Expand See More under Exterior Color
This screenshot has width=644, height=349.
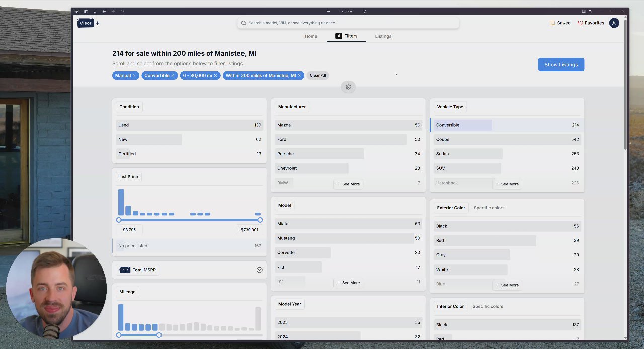click(507, 285)
